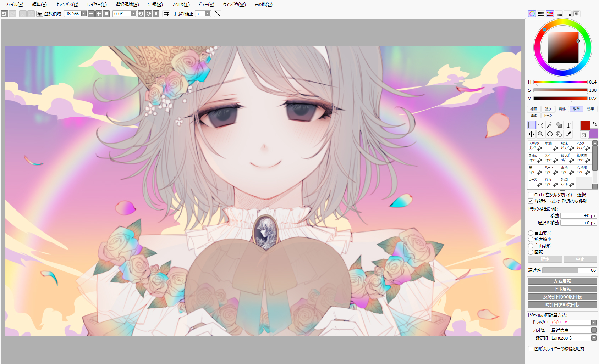The width and height of the screenshot is (599, 364).
Task: Select the hand pan tool
Action: (x=559, y=134)
